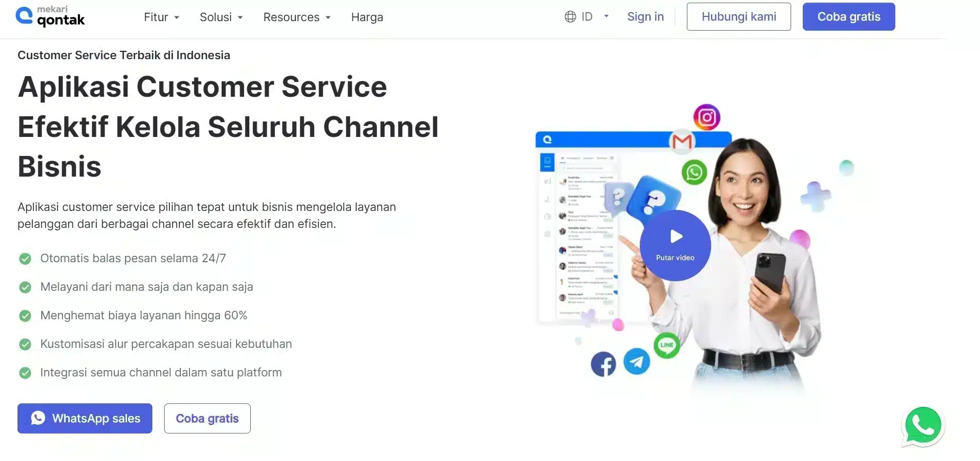Click the checkmark beside Menghemat biaya layanan
The height and width of the screenshot is (461, 980).
pos(25,316)
